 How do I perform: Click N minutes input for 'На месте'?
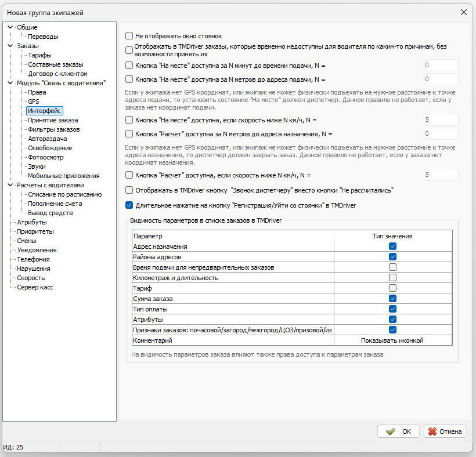coord(441,65)
